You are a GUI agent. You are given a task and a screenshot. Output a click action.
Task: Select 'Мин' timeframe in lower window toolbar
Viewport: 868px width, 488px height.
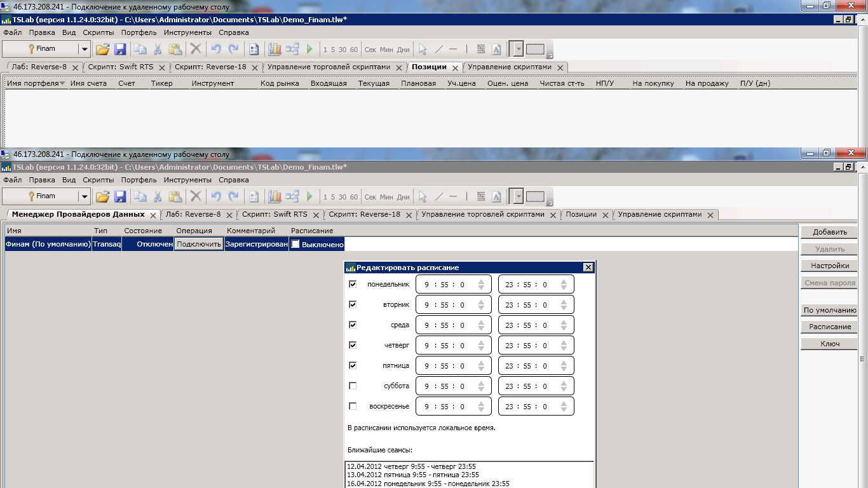(x=386, y=197)
